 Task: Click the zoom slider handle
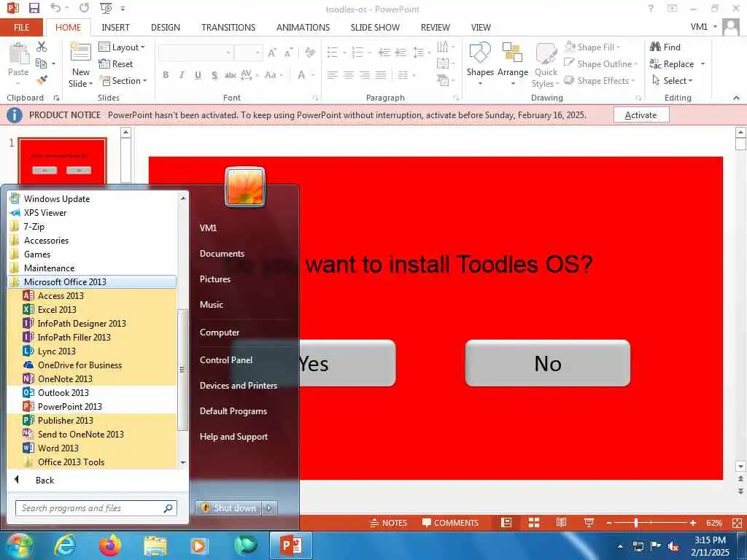click(x=635, y=523)
